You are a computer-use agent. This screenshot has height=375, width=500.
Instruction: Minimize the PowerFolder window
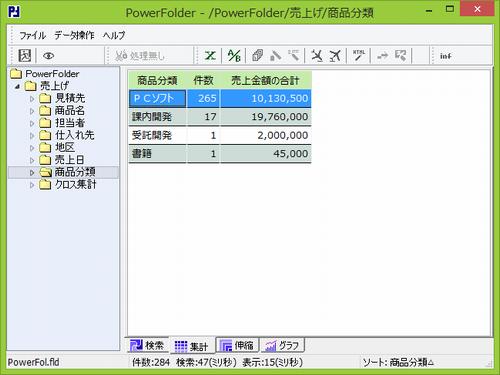point(429,10)
